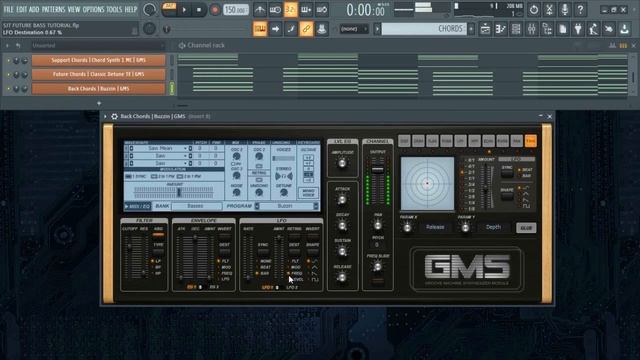Select Future Chords channel button
The width and height of the screenshot is (640, 360).
[x=98, y=74]
